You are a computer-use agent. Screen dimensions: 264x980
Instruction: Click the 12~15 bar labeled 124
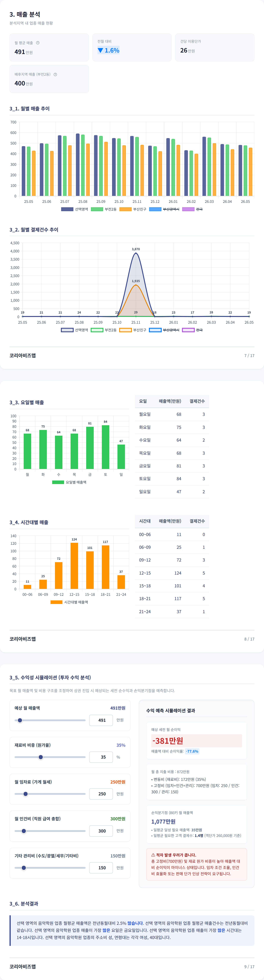74,566
